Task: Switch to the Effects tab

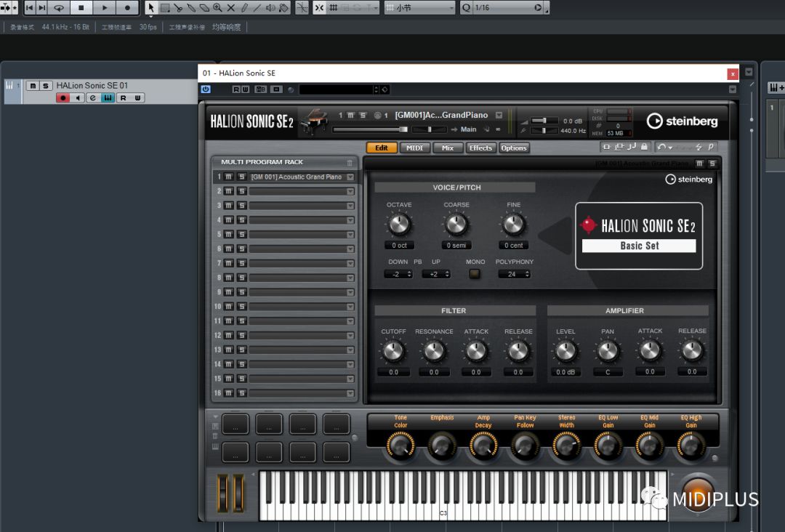Action: (x=480, y=148)
